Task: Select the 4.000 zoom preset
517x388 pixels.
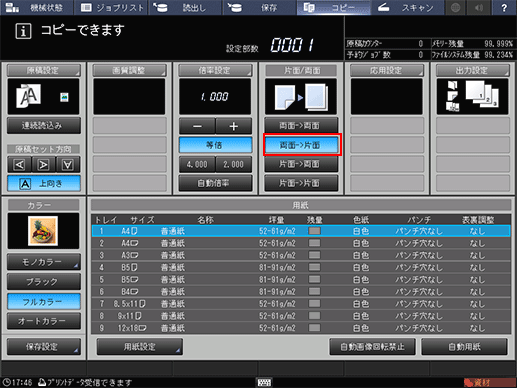Action: (197, 164)
